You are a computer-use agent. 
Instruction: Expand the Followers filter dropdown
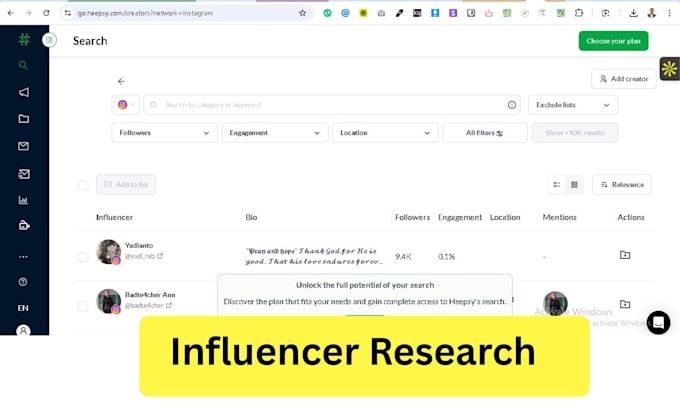164,133
